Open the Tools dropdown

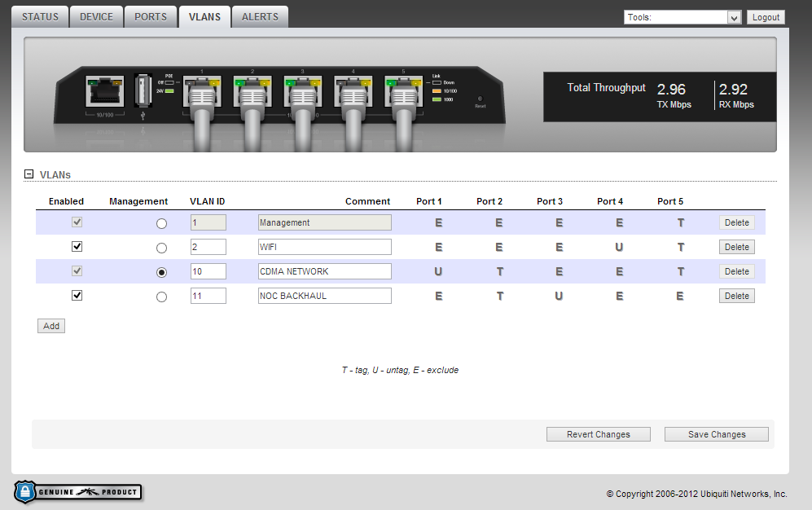pyautogui.click(x=683, y=17)
